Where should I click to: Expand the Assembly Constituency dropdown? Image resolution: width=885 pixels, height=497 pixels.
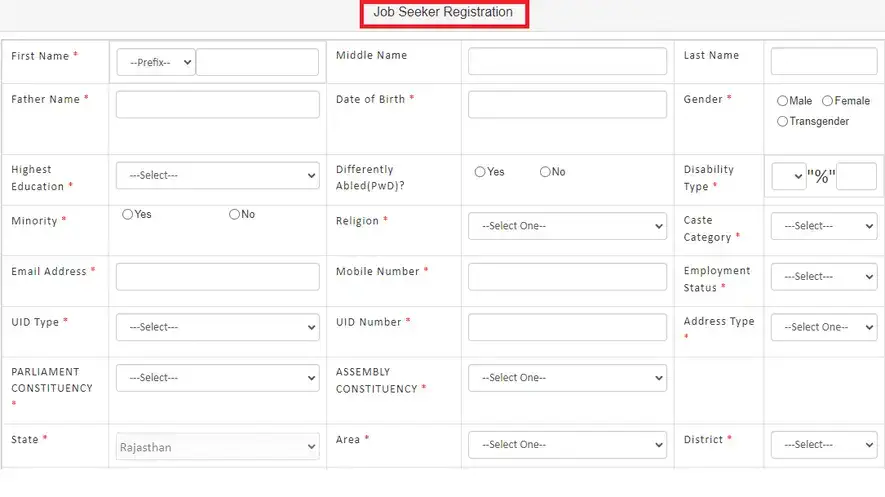[x=567, y=378]
